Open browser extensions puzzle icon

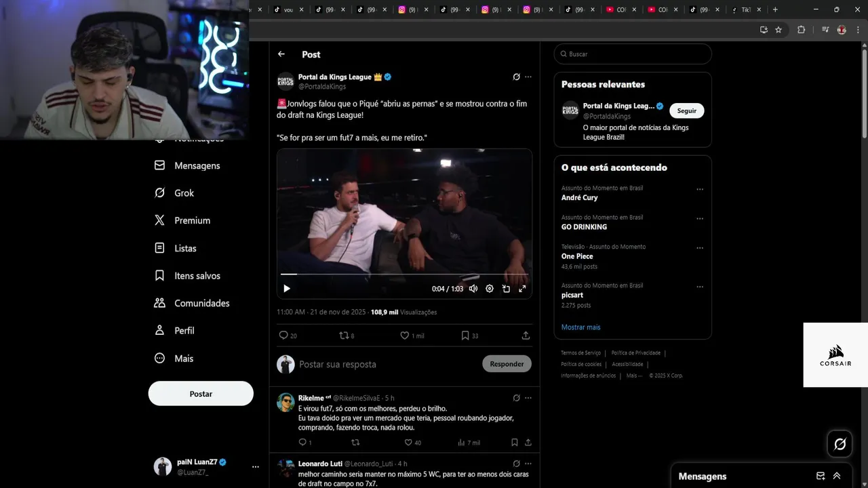click(x=801, y=30)
